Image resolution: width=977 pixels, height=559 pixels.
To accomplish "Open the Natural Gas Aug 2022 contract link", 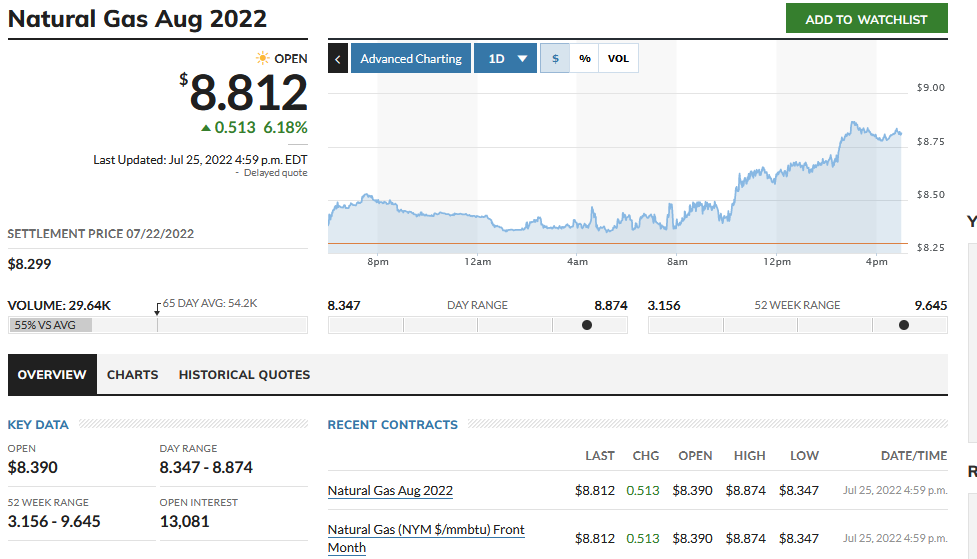I will [x=390, y=490].
